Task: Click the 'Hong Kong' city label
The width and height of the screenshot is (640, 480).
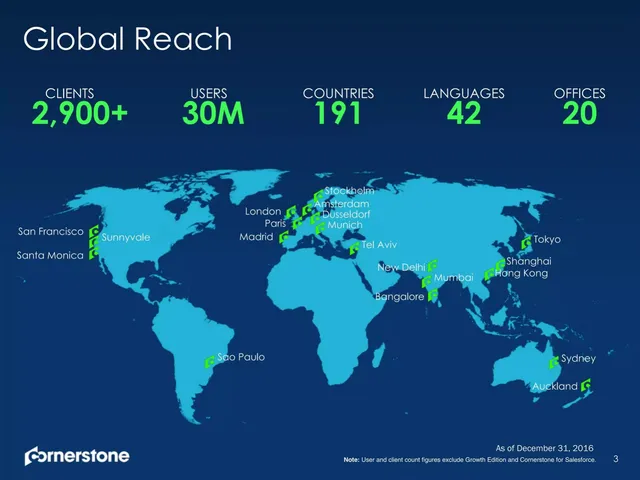Action: point(521,273)
